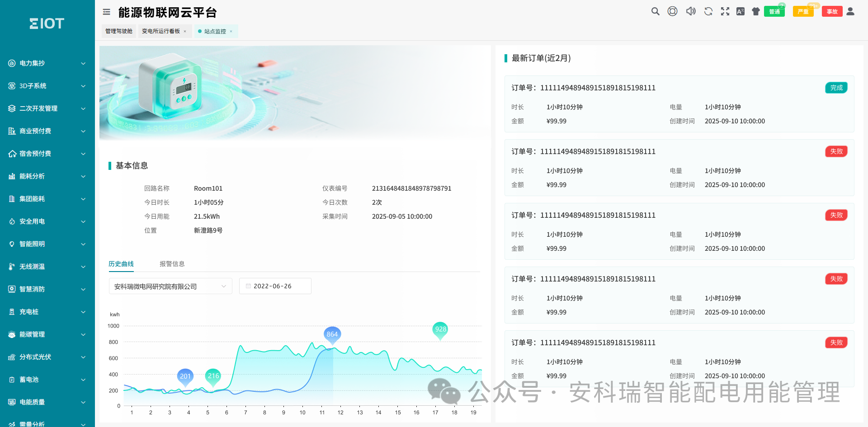Click the 2025-09-05 10:00:00 collection time

point(402,216)
